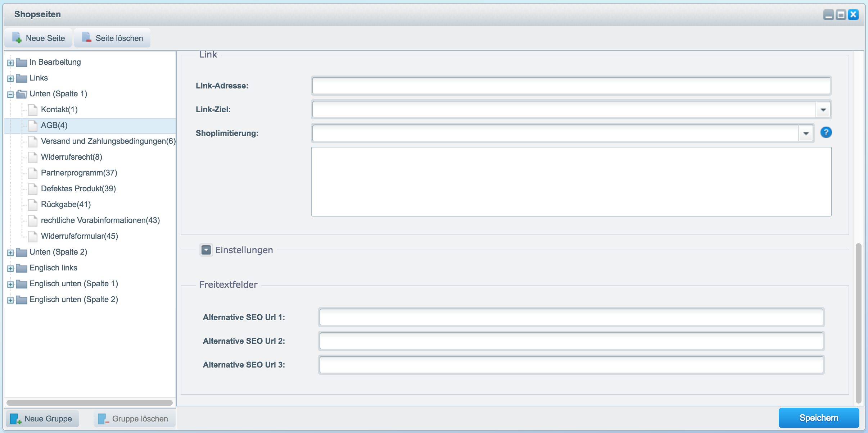Click the Partnerprogramm(37) page icon

(33, 173)
